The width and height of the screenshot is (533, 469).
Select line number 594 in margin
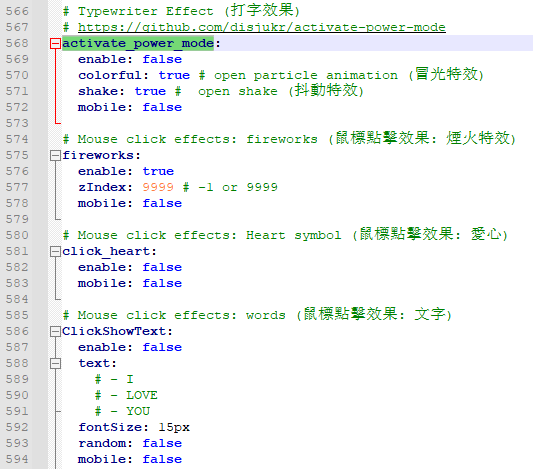coord(17,459)
